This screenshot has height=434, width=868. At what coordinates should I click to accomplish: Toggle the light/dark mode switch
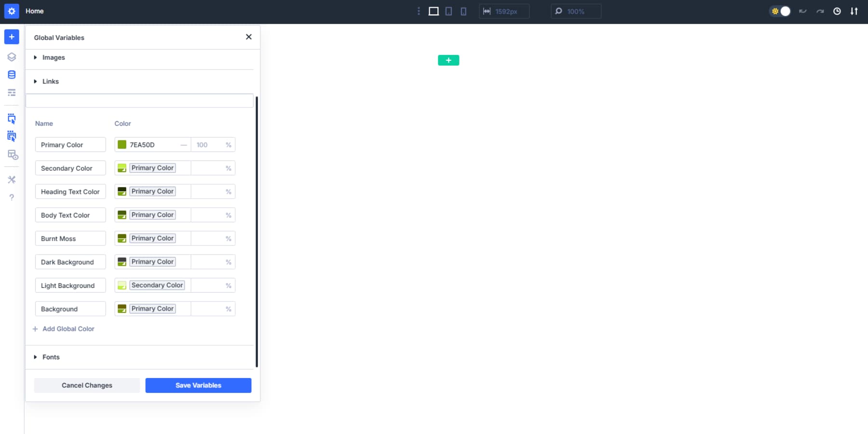pos(781,11)
